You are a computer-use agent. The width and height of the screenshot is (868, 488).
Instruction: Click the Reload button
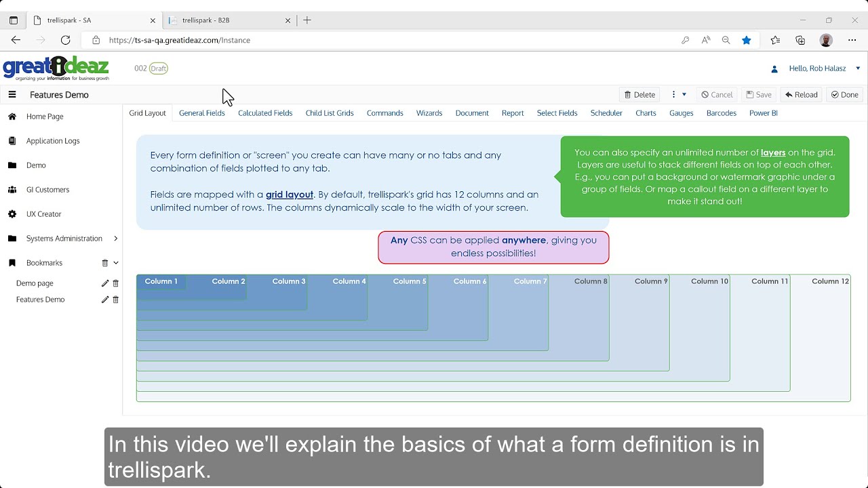(802, 95)
